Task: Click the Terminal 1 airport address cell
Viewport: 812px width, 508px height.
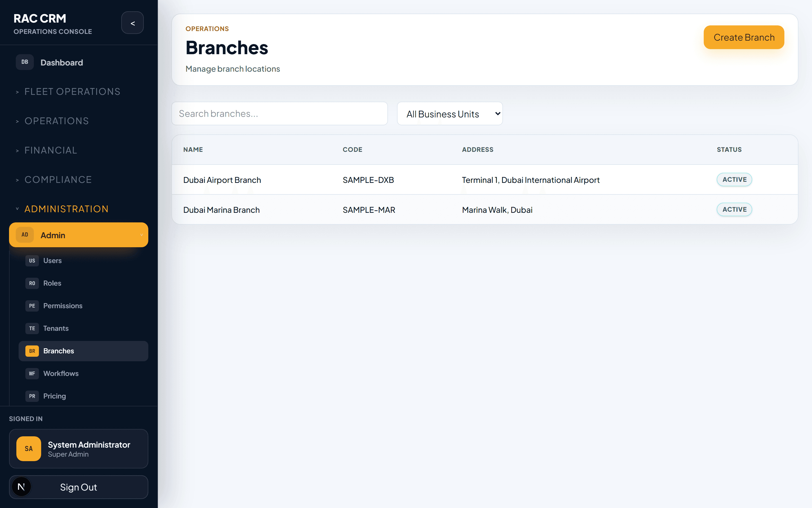Action: pos(531,180)
